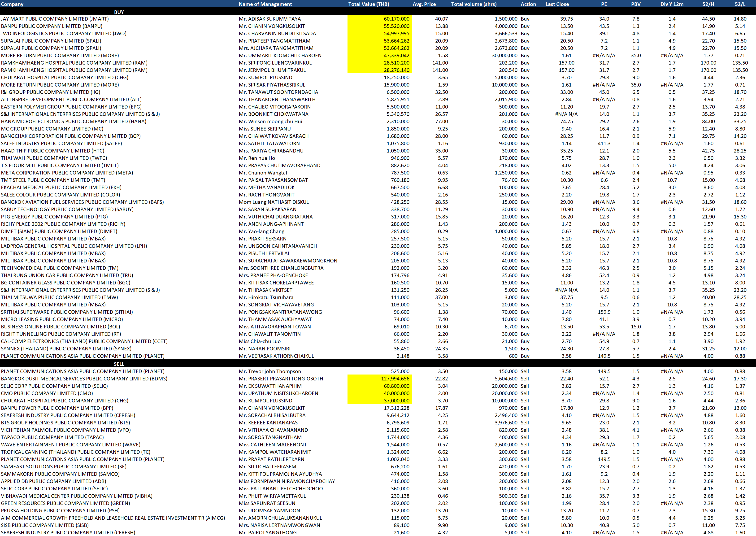Click HANA MICROELECTRONICS company cell
This screenshot has width=756, height=536.
tap(73, 122)
